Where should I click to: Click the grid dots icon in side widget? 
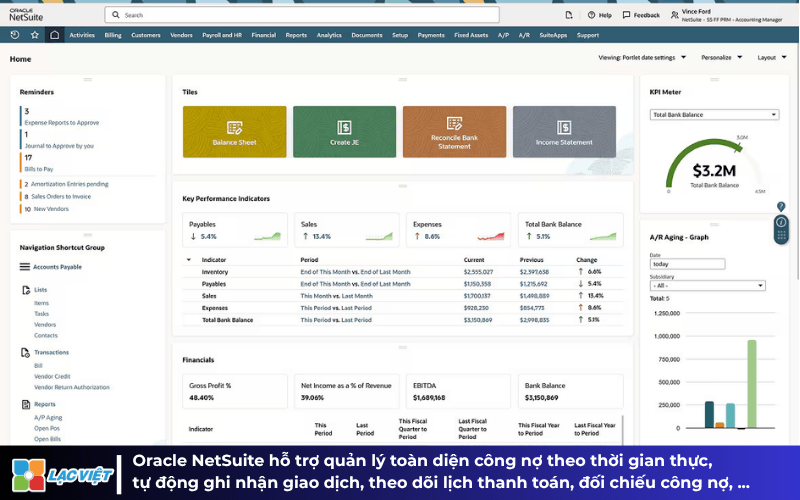pyautogui.click(x=781, y=236)
